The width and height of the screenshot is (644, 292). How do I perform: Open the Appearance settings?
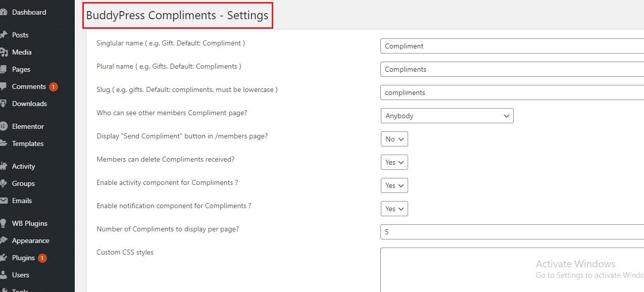click(30, 240)
